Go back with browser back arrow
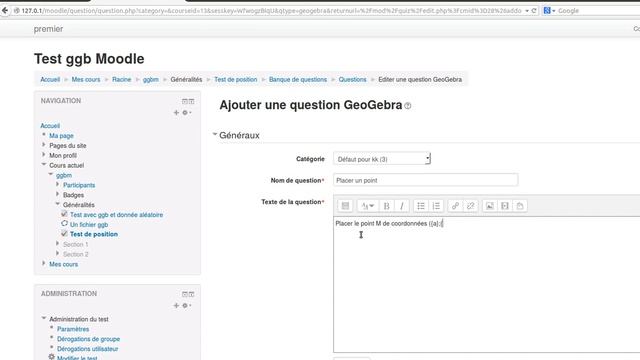The image size is (640, 360). pyautogui.click(x=5, y=11)
